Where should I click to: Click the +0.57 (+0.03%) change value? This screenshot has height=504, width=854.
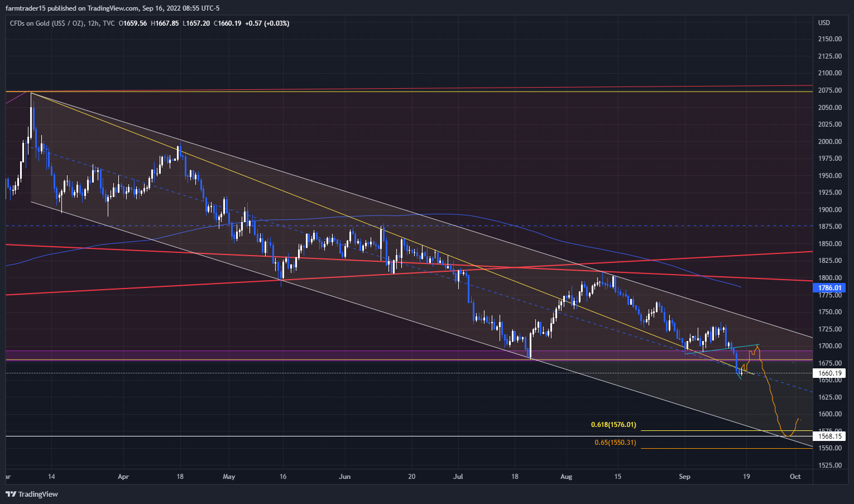pos(267,23)
